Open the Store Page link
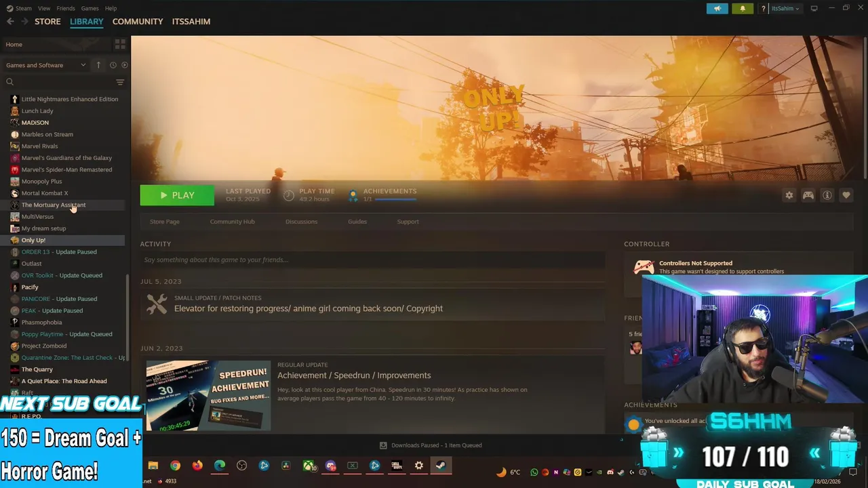This screenshot has height=488, width=868. (165, 222)
